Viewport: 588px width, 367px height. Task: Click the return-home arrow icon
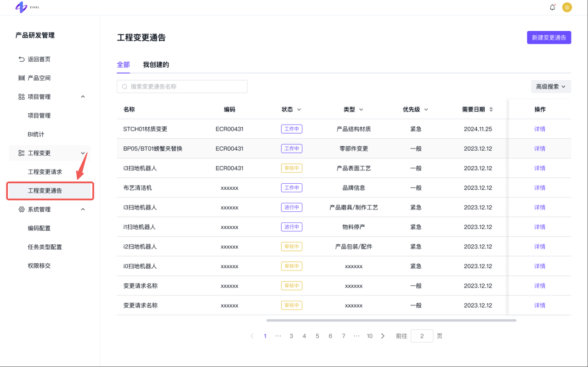21,59
